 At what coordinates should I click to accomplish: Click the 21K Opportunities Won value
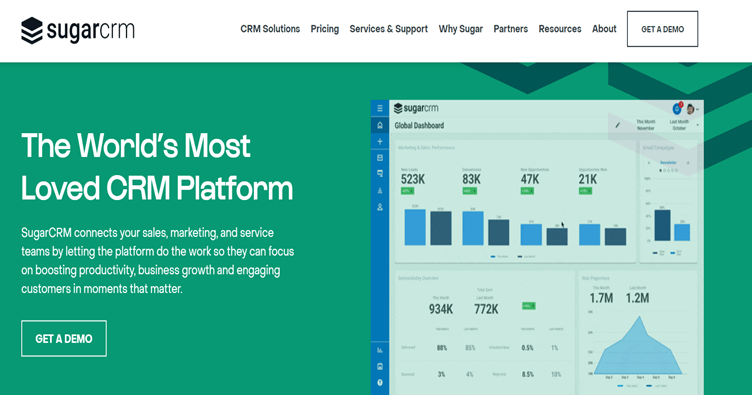pos(588,179)
